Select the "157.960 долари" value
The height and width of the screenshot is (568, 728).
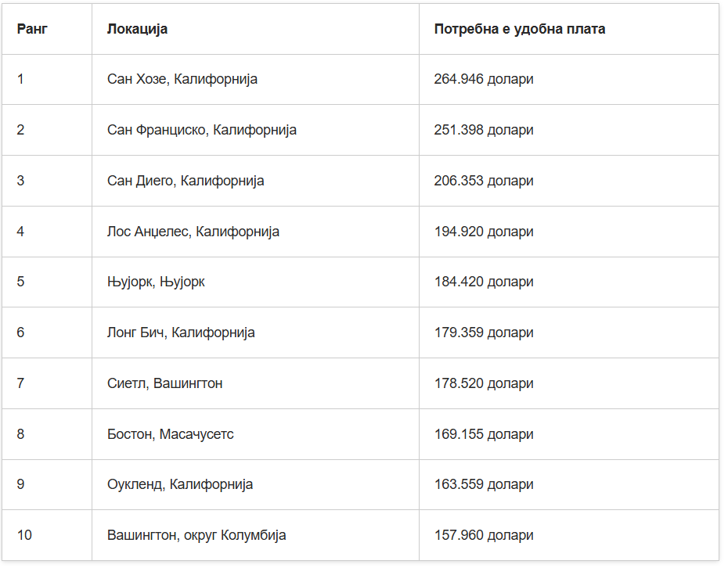(x=484, y=535)
